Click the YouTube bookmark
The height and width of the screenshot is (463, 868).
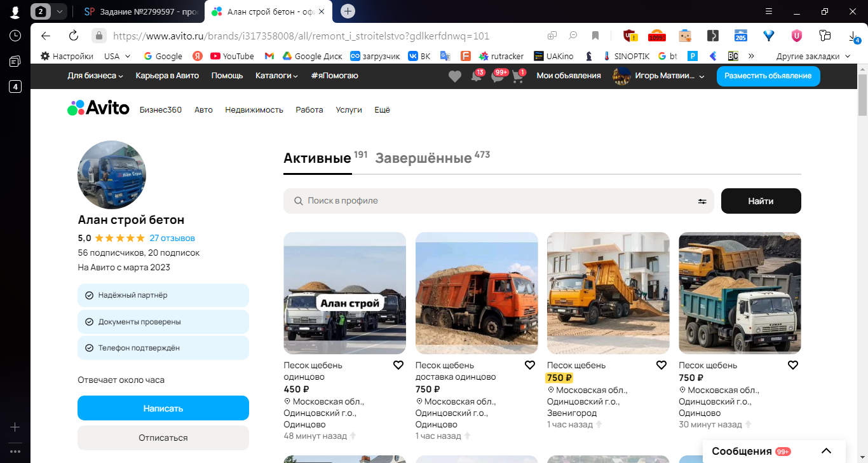click(232, 56)
